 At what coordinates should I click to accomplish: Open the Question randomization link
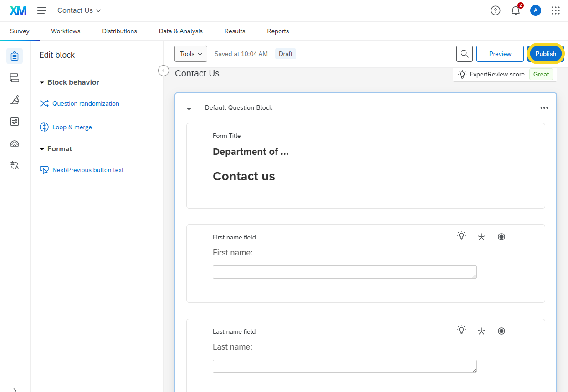click(x=86, y=103)
